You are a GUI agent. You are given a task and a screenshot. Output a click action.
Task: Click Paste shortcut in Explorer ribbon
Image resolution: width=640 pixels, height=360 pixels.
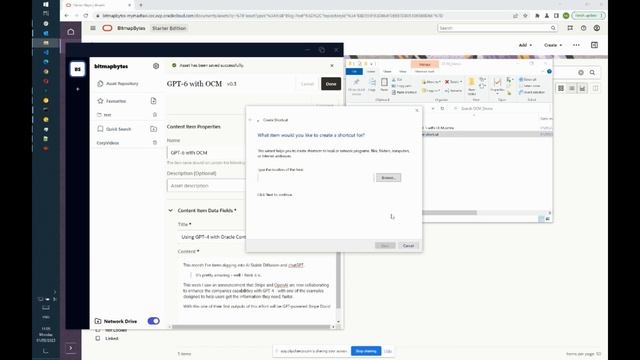click(403, 93)
